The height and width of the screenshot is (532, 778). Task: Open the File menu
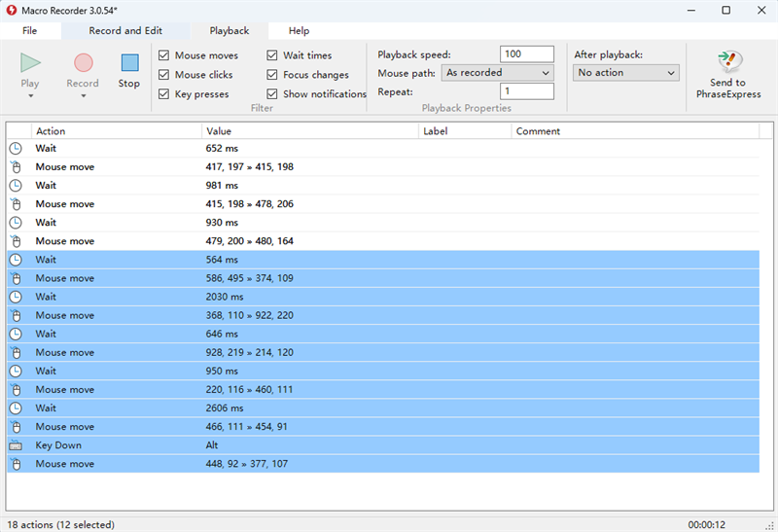[30, 31]
